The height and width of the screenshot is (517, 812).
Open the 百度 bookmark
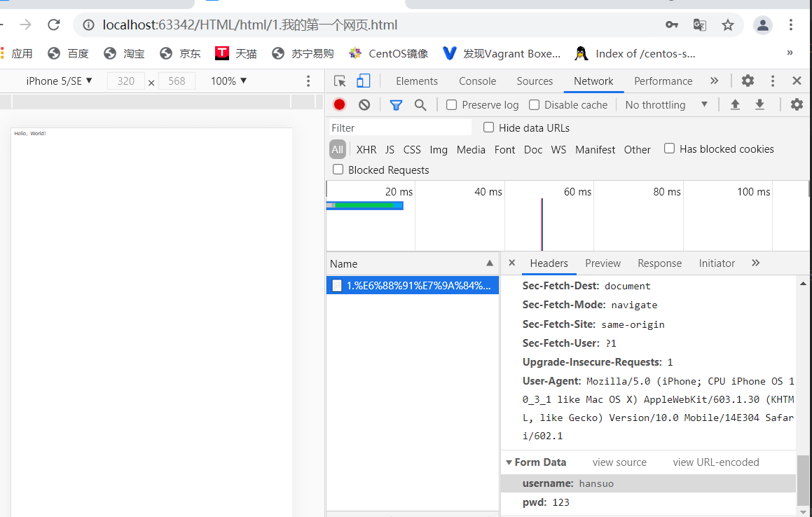click(68, 53)
